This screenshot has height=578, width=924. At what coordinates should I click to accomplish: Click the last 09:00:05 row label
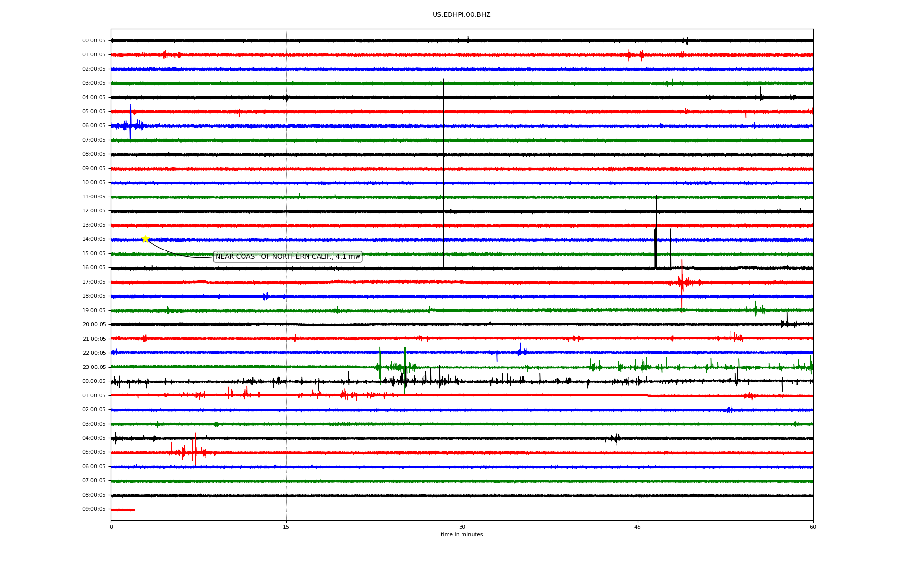(94, 509)
